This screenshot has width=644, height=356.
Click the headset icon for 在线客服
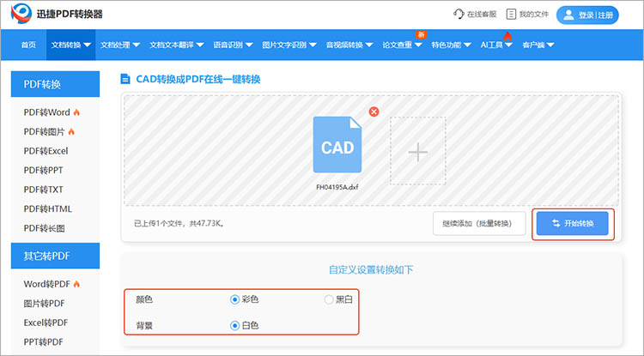click(x=459, y=14)
